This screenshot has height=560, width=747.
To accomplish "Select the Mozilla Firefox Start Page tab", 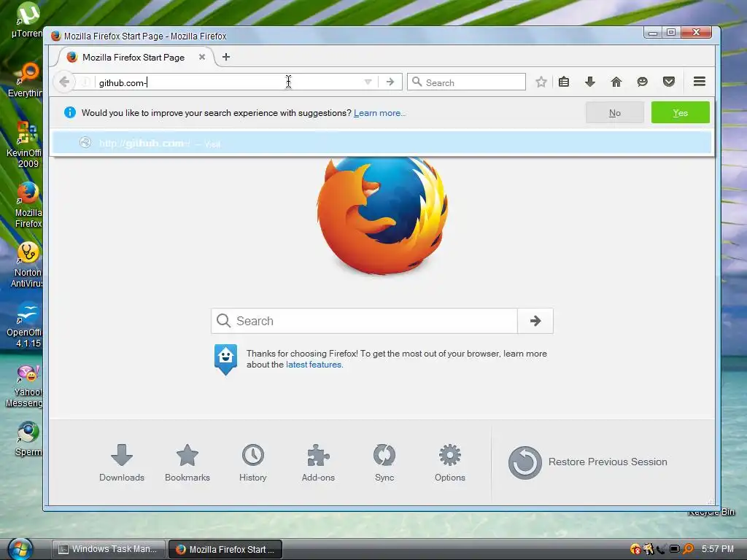I will 135,57.
